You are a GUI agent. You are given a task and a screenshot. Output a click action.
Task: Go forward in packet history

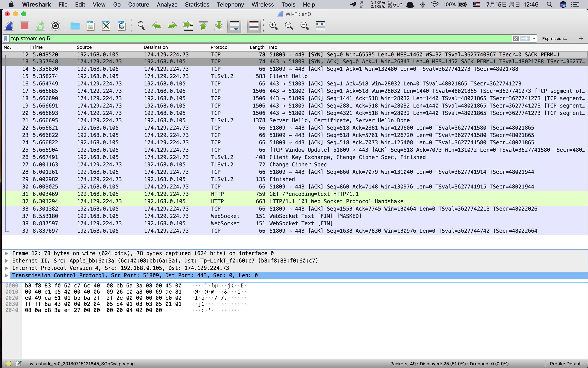coord(172,26)
